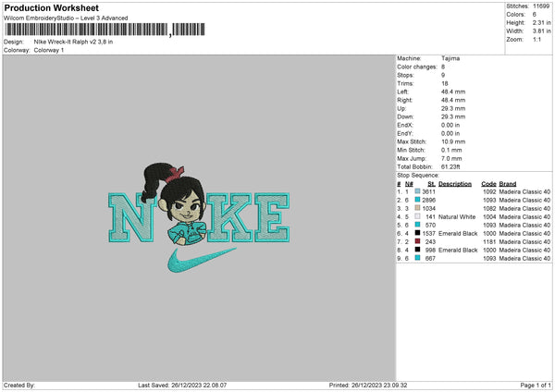Click stitch count '667' in stop 9
Viewport: 555px width, 392px height.
430,258
